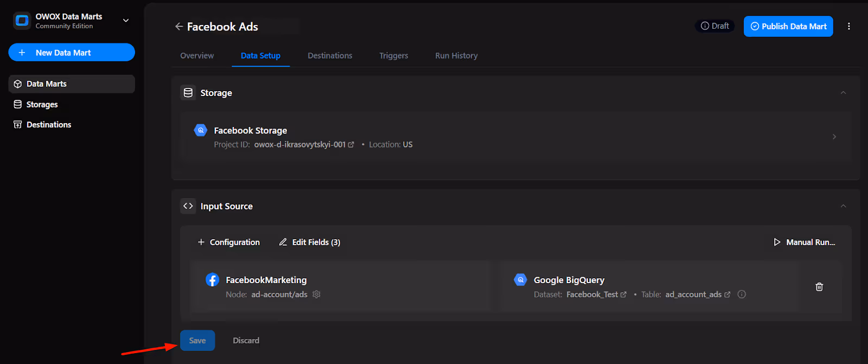Open node settings gear next to ad-account/ads

(x=317, y=295)
